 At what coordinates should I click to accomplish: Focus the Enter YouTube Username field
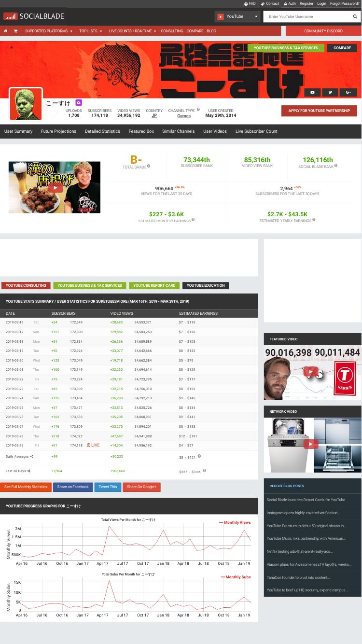tap(307, 16)
